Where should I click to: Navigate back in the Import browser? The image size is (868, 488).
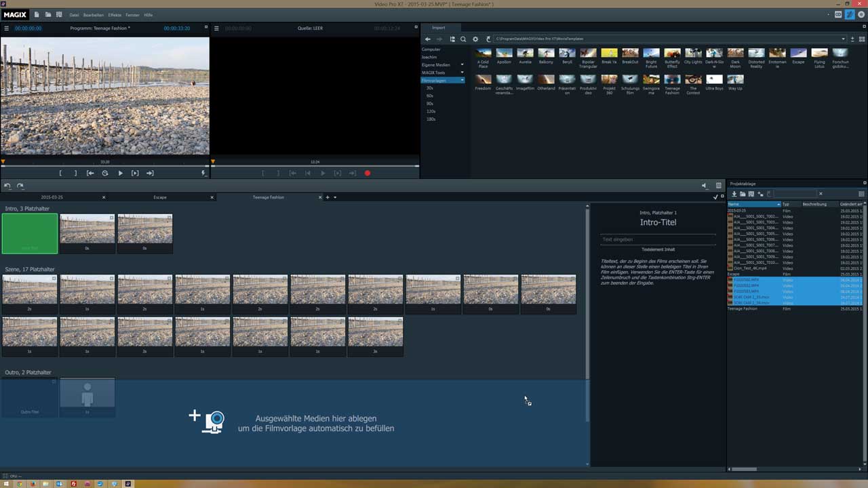[428, 39]
